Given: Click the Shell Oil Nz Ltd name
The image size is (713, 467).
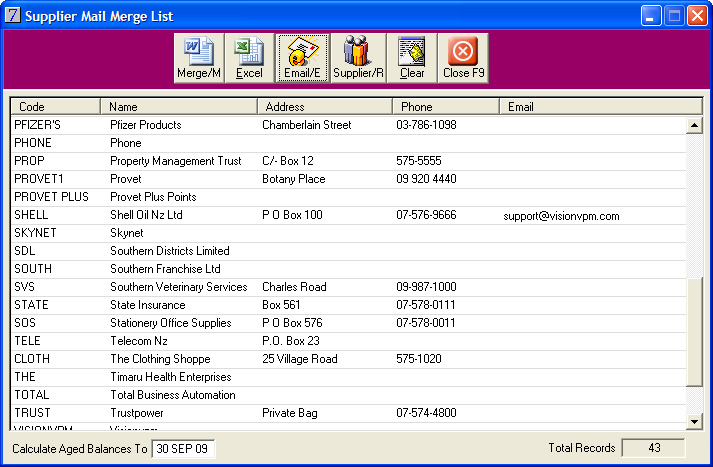Looking at the screenshot, I should click(x=146, y=215).
